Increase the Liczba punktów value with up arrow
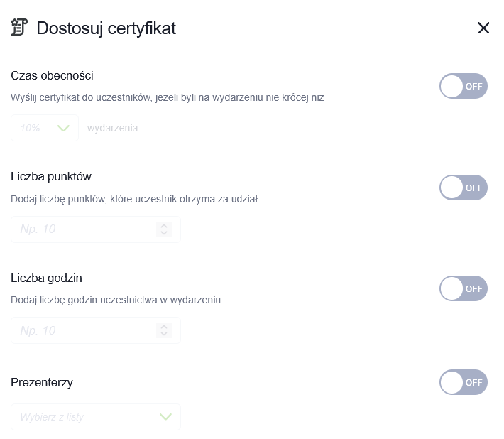 164,226
